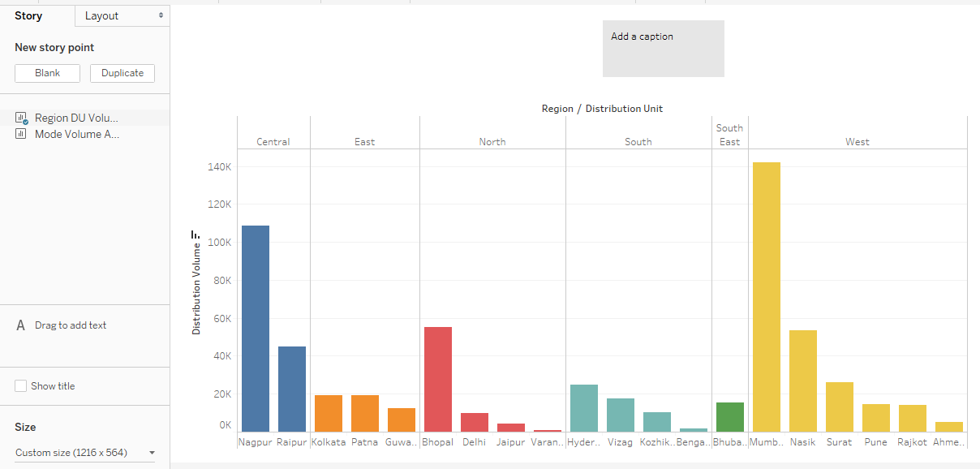Click the Vizag teal bar
This screenshot has width=980, height=469.
[x=621, y=415]
